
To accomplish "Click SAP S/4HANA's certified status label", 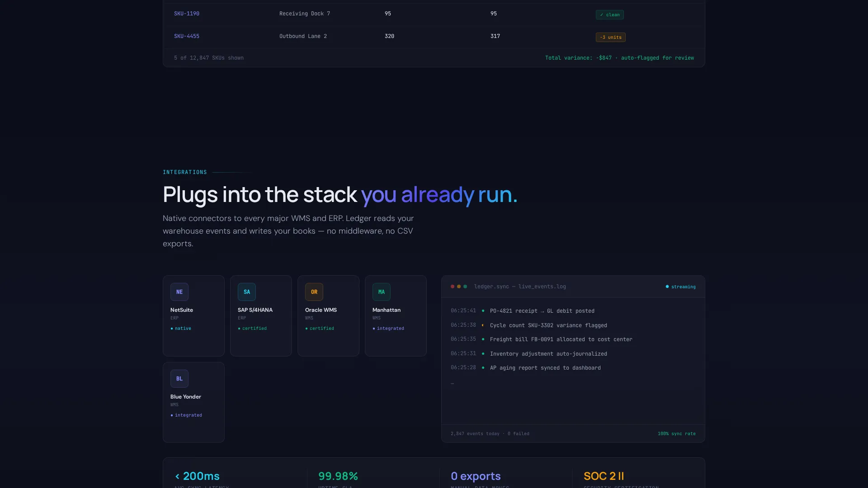I will [252, 328].
